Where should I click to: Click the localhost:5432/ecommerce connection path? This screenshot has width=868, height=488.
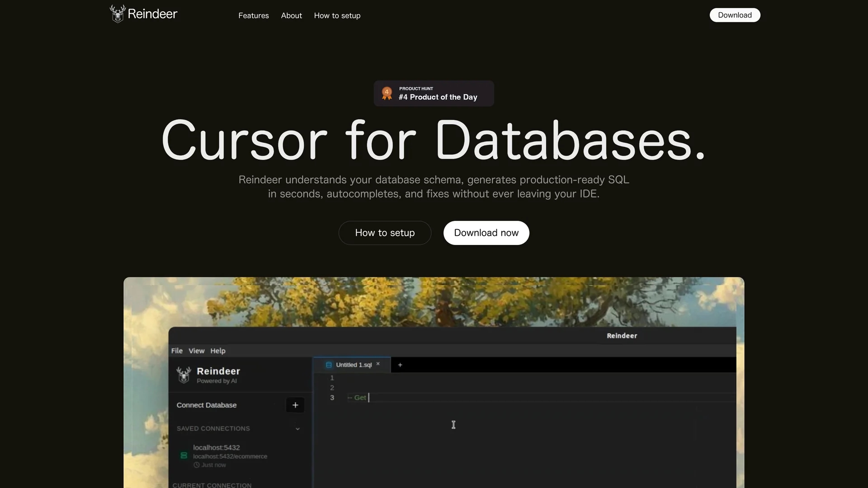pyautogui.click(x=230, y=456)
